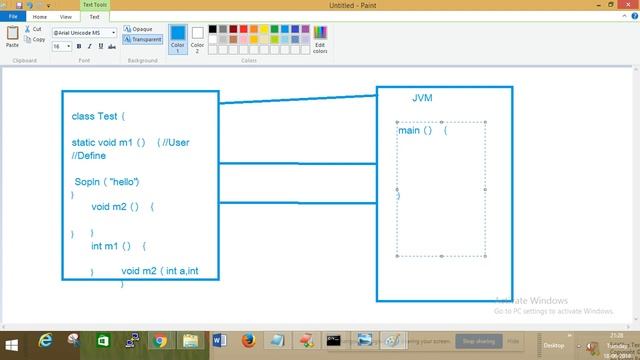This screenshot has width=640, height=360.
Task: Click the Paint Help question mark icon
Action: 635,16
